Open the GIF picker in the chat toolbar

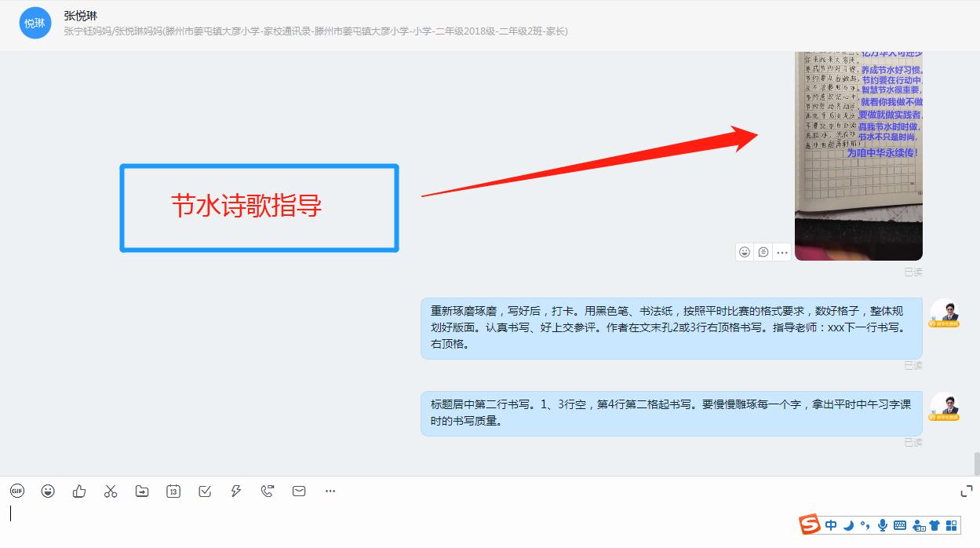(16, 491)
